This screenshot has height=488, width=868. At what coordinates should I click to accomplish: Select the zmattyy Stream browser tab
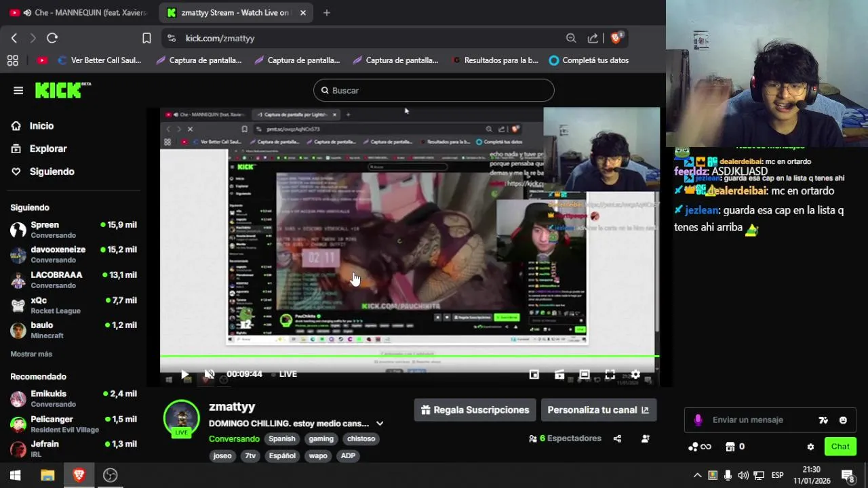tap(237, 12)
